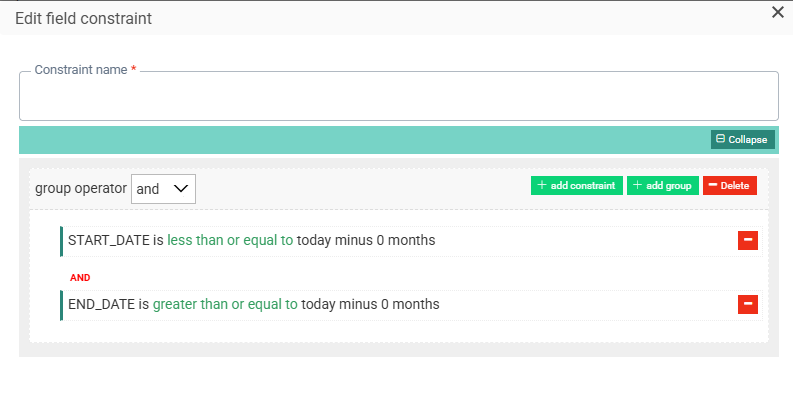Click the 'group operator' label
The height and width of the screenshot is (407, 793).
81,188
